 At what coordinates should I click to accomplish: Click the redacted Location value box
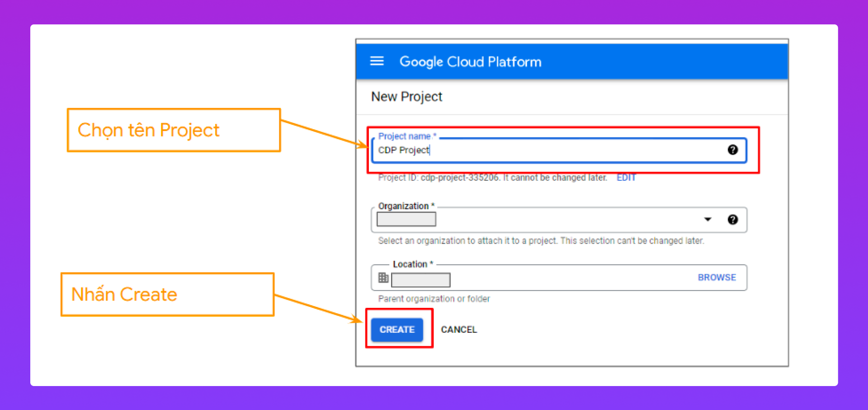point(420,280)
